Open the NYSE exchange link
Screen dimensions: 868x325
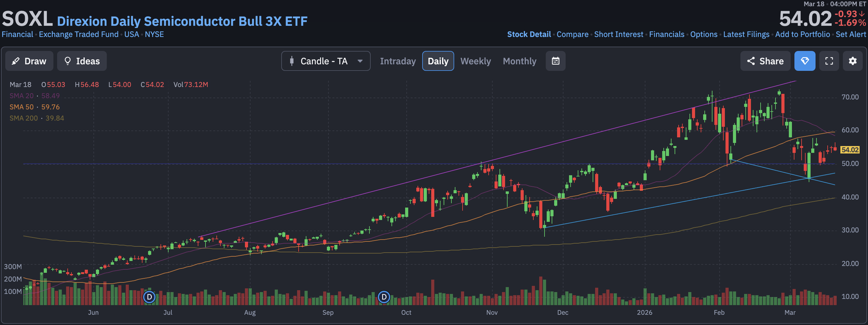click(154, 34)
